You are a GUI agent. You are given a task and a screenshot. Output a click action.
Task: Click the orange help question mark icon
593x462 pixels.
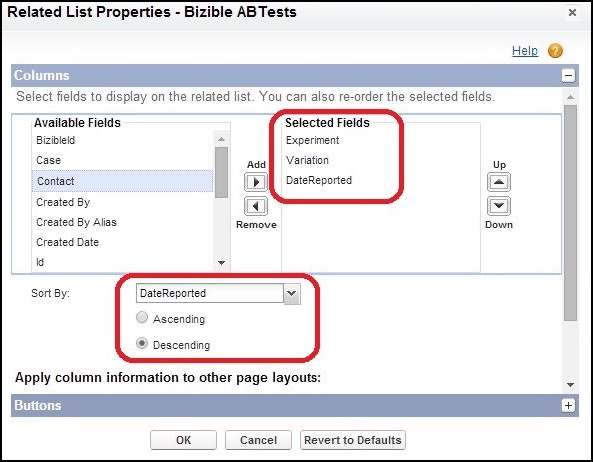(555, 51)
